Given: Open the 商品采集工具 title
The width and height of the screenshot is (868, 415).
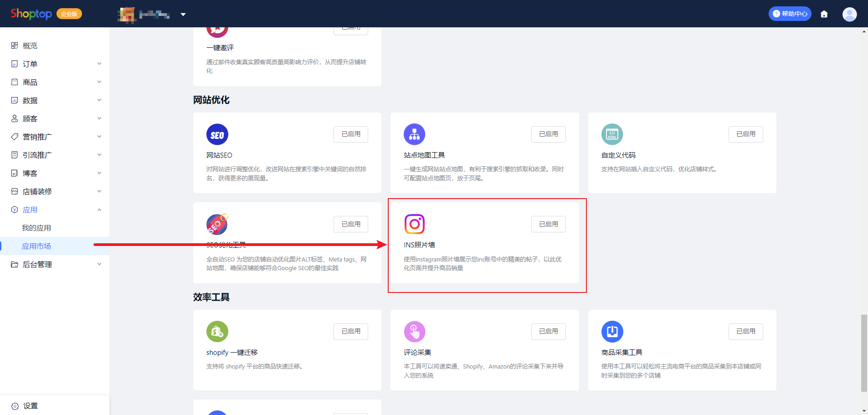Looking at the screenshot, I should click(621, 353).
